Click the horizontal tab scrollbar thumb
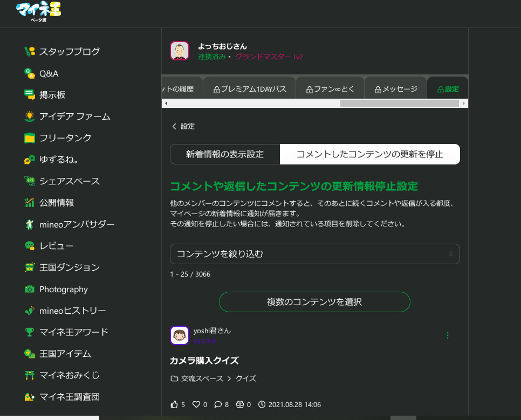 click(399, 103)
